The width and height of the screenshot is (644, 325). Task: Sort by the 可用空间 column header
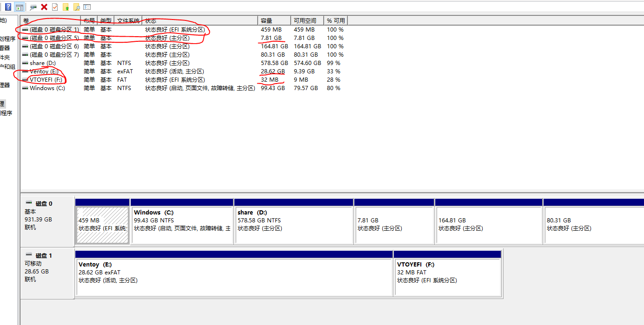(x=307, y=20)
